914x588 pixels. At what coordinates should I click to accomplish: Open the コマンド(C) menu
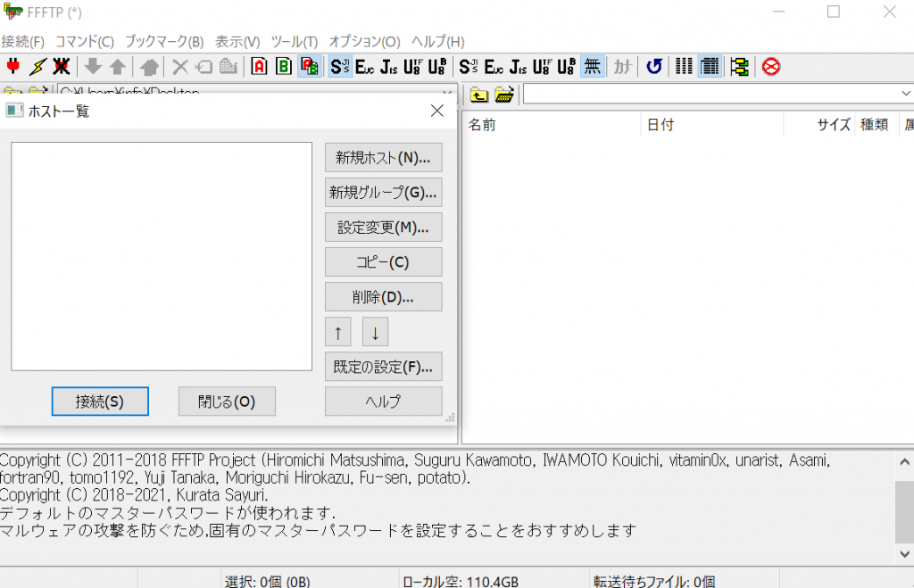[x=85, y=42]
